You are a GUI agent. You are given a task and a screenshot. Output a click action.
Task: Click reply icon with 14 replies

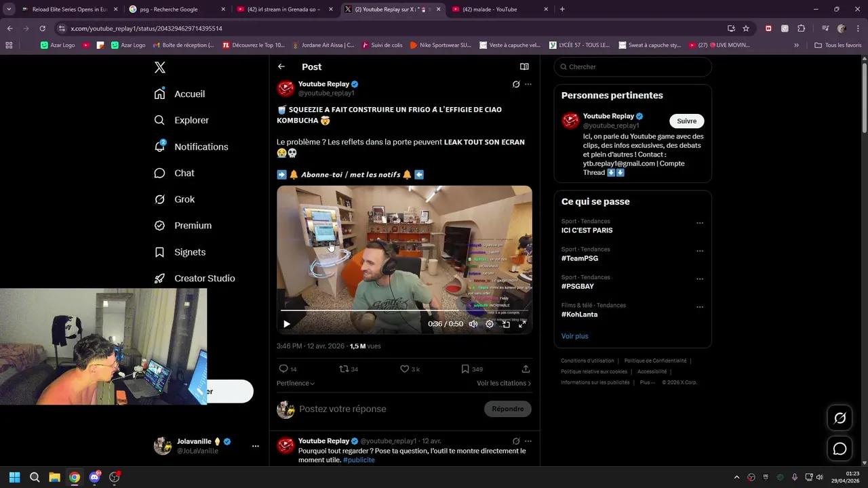(x=288, y=369)
